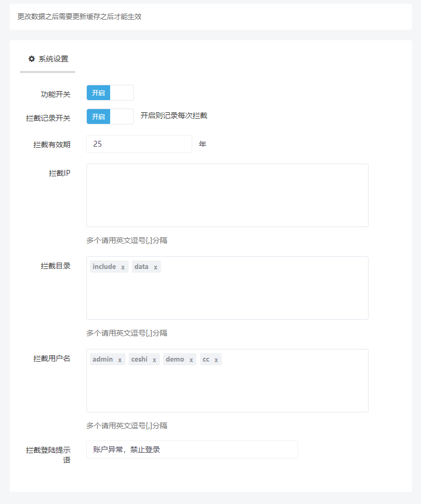Delete the admin username tag
This screenshot has width=421, height=504.
pyautogui.click(x=120, y=360)
